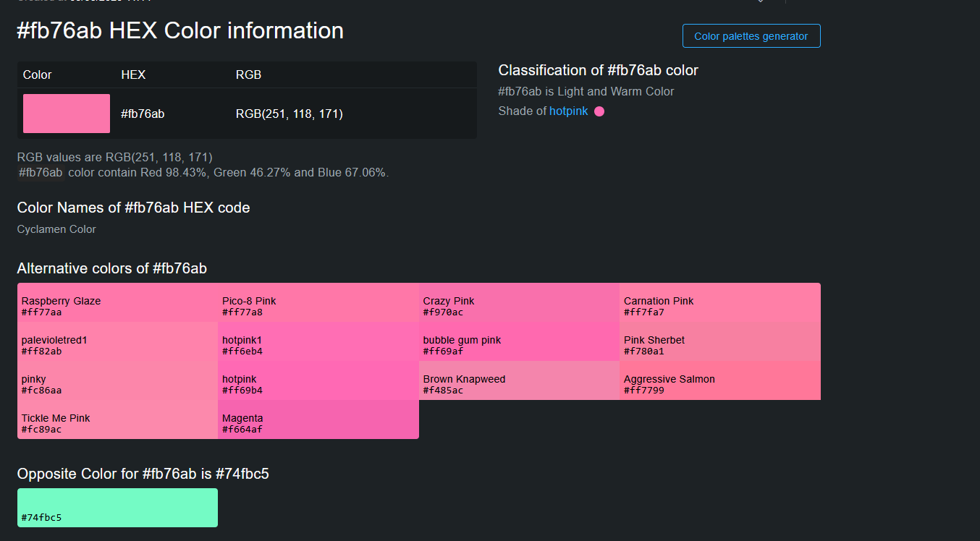Choose the hotpink1 #ff6eb4 tile
980x541 pixels.
(318, 341)
